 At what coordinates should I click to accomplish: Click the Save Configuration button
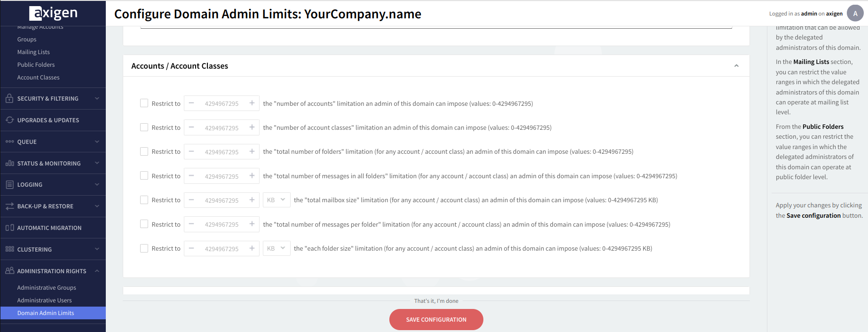click(x=436, y=320)
